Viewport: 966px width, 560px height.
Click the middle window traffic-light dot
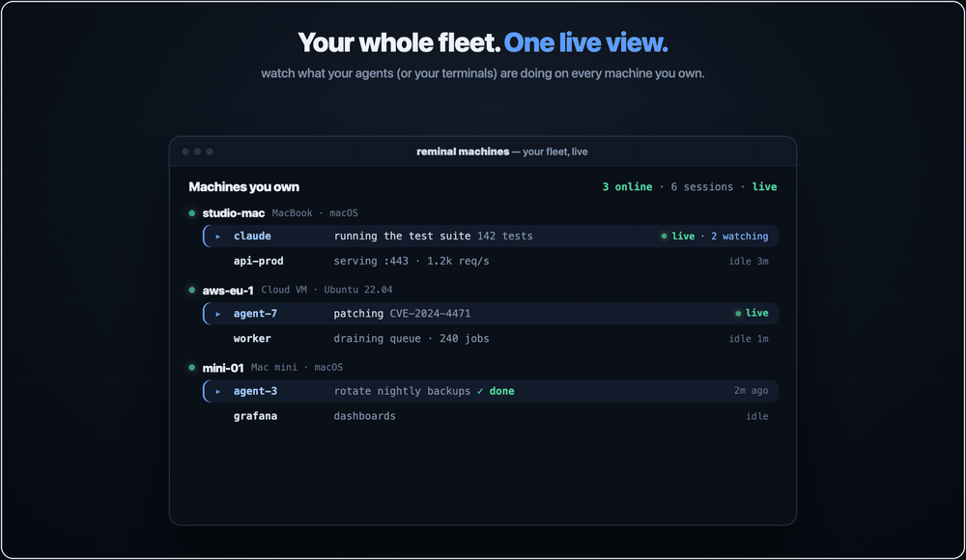(197, 152)
